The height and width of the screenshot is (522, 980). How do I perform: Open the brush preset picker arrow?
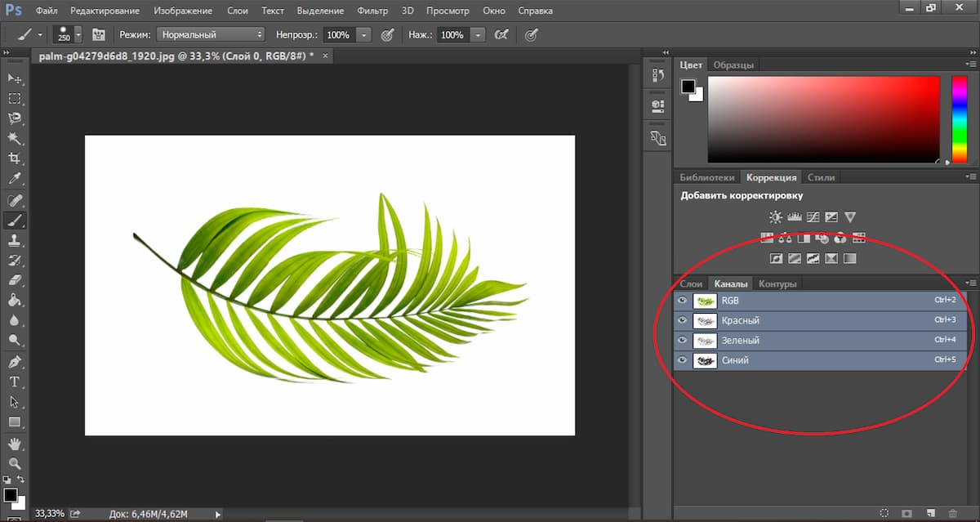pyautogui.click(x=78, y=35)
